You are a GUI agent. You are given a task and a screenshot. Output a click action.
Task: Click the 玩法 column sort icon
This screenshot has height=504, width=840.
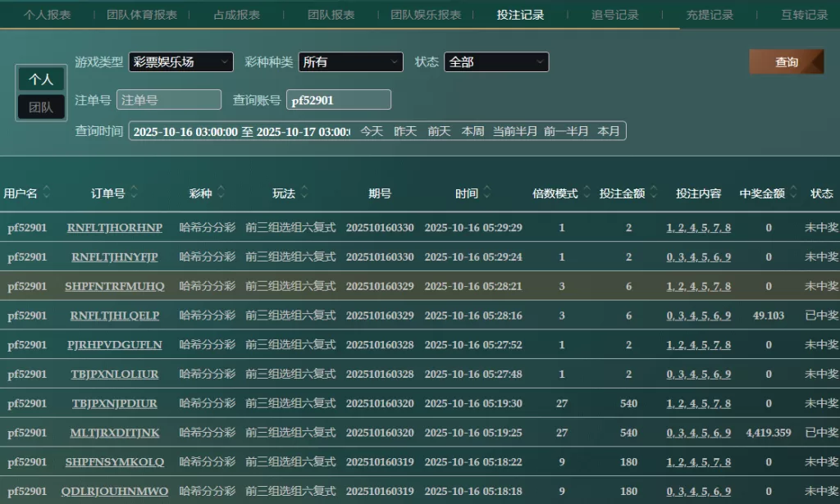[x=304, y=193]
